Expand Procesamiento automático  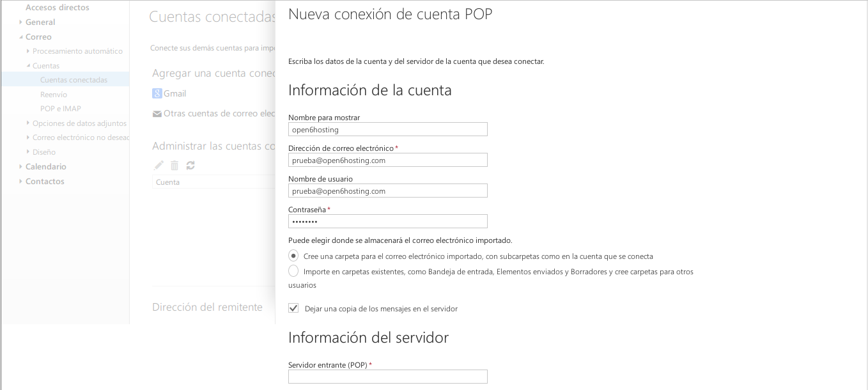pos(28,51)
